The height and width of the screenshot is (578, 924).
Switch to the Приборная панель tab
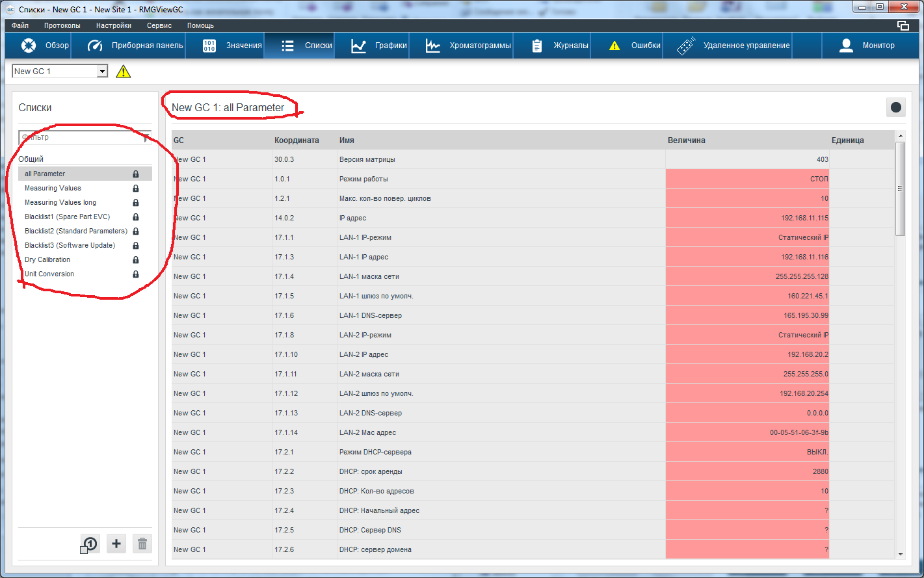coord(135,46)
